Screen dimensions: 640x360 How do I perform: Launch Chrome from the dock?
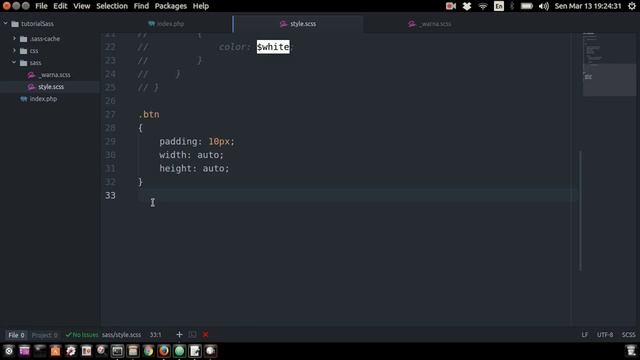pos(148,351)
